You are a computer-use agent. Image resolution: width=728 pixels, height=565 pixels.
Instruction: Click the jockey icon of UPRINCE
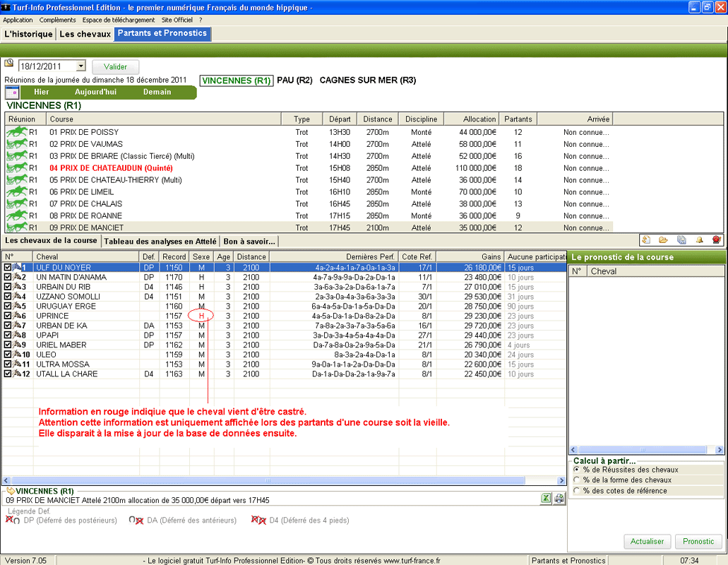pyautogui.click(x=17, y=315)
